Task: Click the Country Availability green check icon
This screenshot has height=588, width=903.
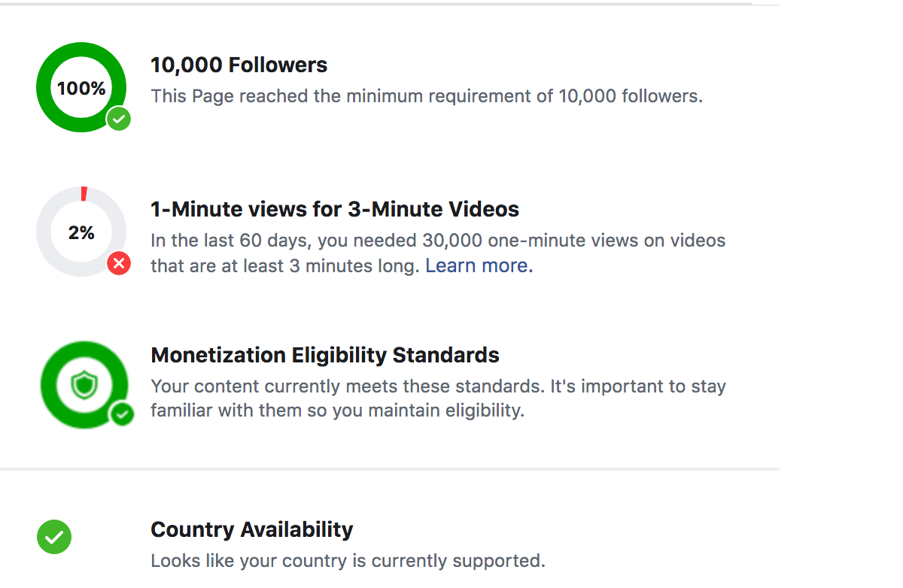Action: [x=54, y=537]
